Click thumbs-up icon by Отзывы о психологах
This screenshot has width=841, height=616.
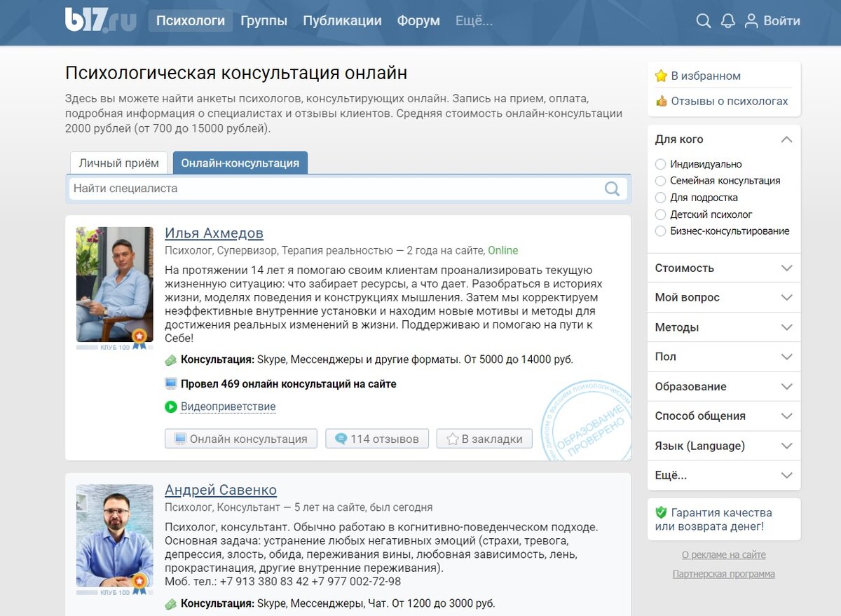pos(661,101)
